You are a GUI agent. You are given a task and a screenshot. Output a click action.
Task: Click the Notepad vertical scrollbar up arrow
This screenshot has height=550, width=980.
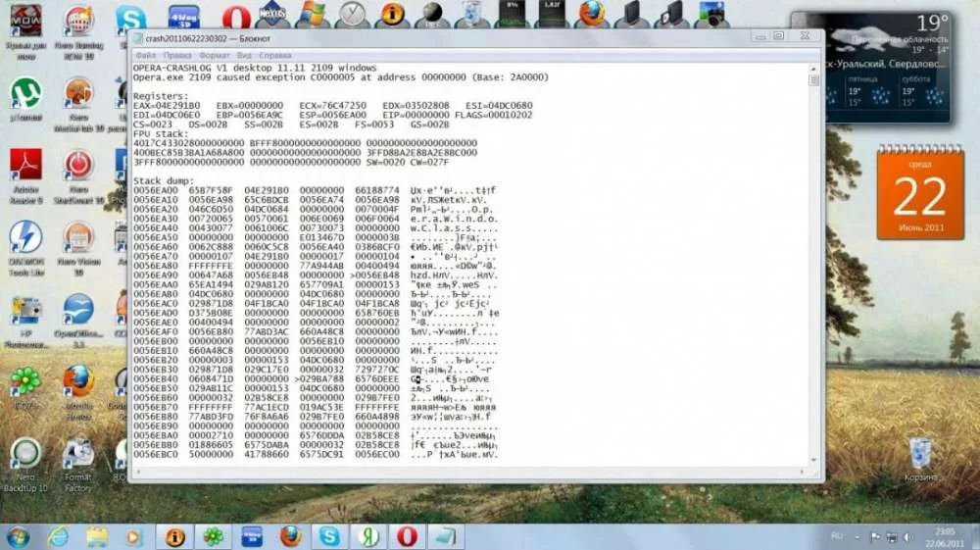click(813, 69)
